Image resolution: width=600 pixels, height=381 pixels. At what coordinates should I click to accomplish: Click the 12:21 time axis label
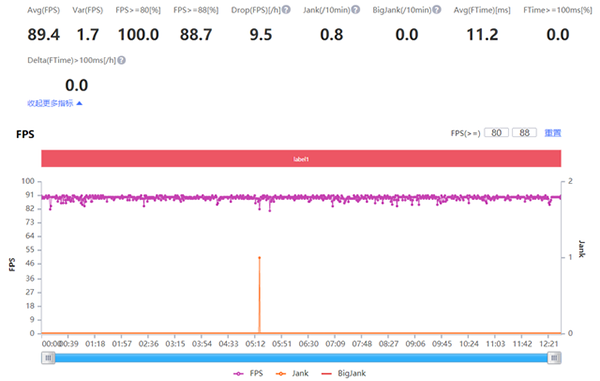pos(549,344)
